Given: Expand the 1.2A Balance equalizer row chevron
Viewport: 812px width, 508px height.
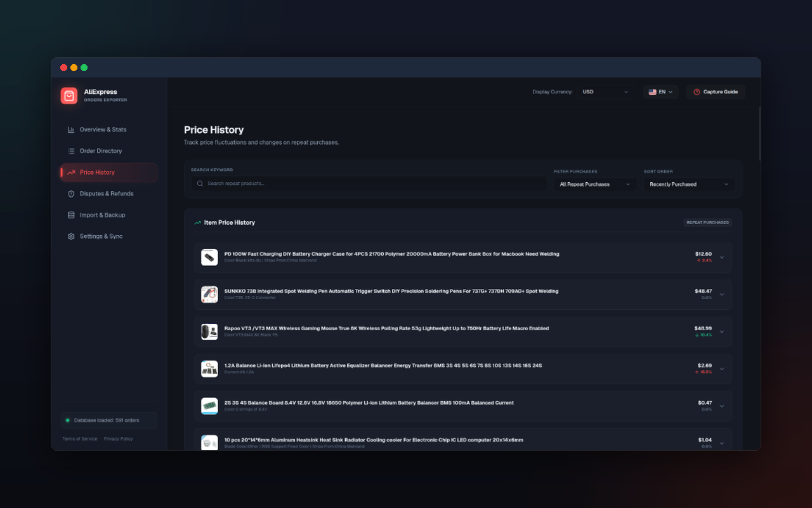Looking at the screenshot, I should (x=722, y=369).
